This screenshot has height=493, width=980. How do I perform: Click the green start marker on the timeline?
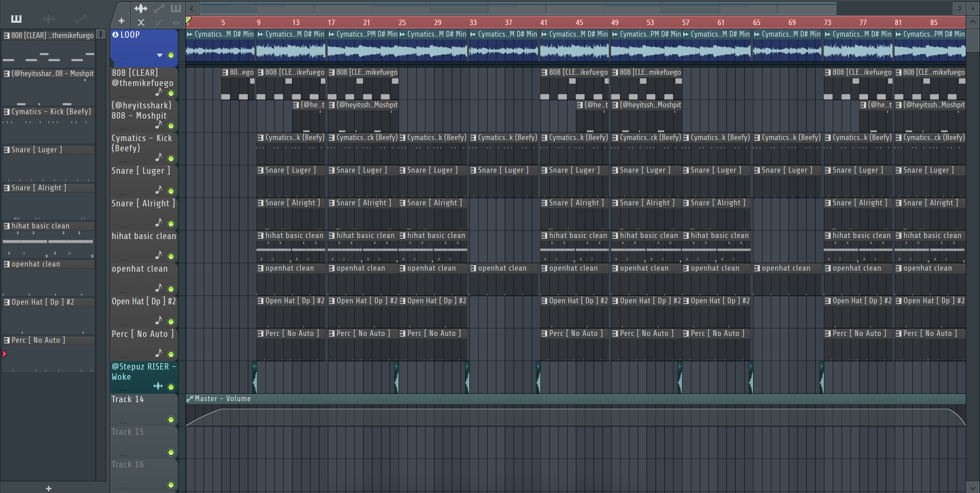coord(188,20)
